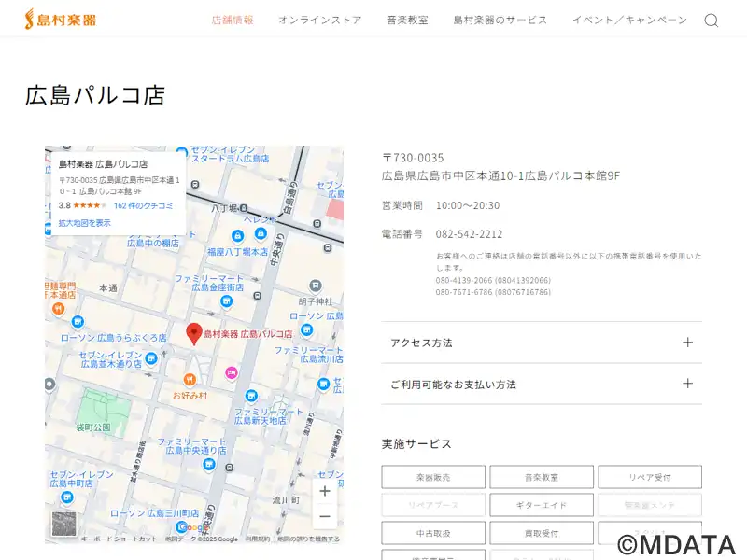Expand the ご利用可能なお支払い方法 section

coord(542,384)
